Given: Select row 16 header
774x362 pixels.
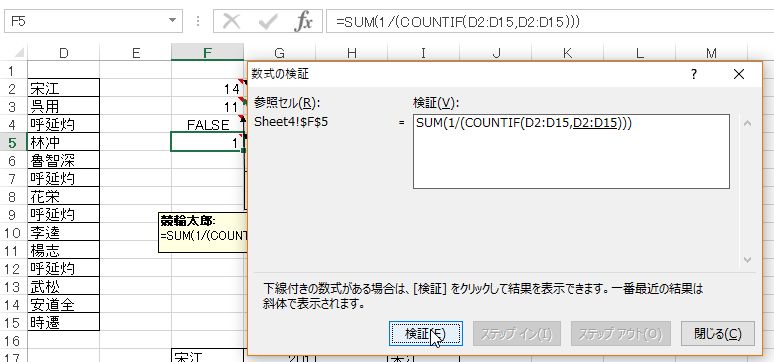Looking at the screenshot, I should (13, 341).
